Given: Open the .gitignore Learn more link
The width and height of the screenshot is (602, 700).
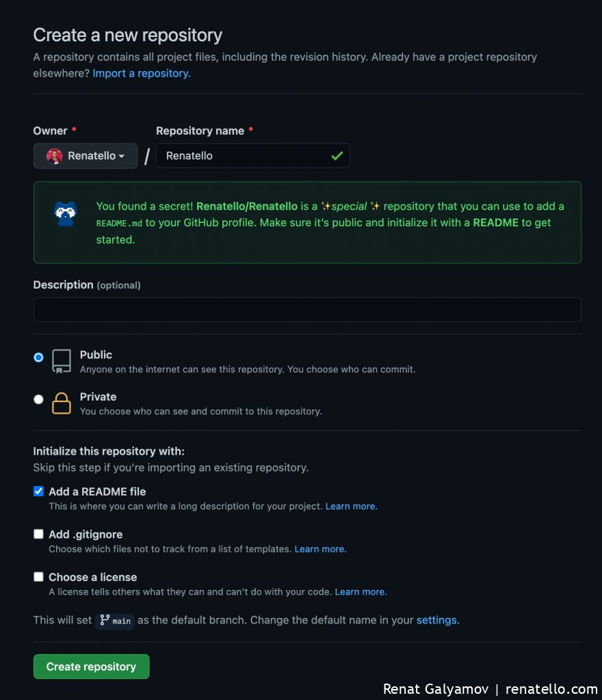Looking at the screenshot, I should (320, 549).
